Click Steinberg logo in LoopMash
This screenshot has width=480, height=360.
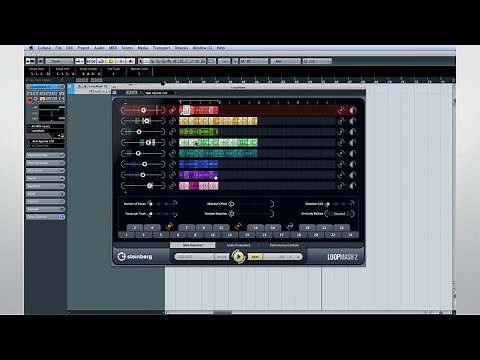click(x=135, y=256)
